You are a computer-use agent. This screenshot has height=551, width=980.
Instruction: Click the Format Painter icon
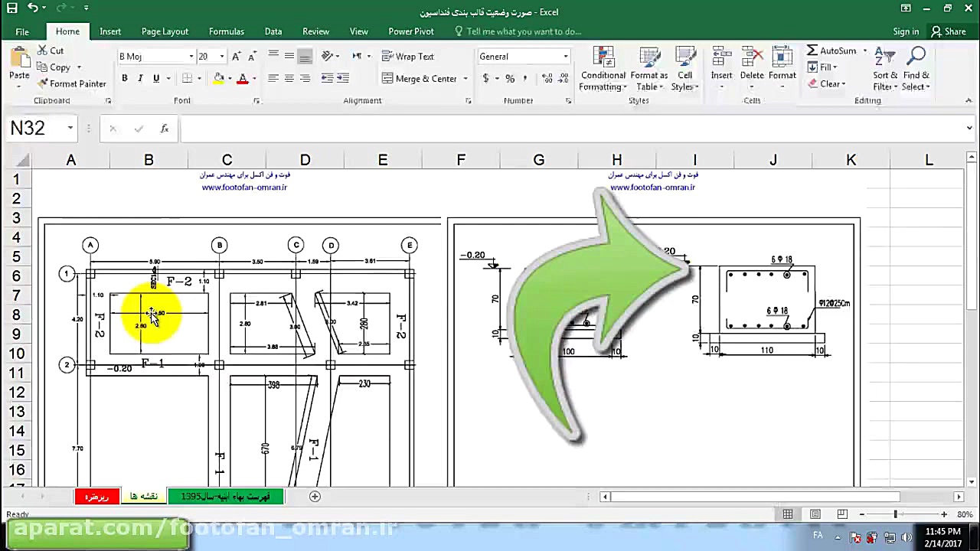point(43,84)
